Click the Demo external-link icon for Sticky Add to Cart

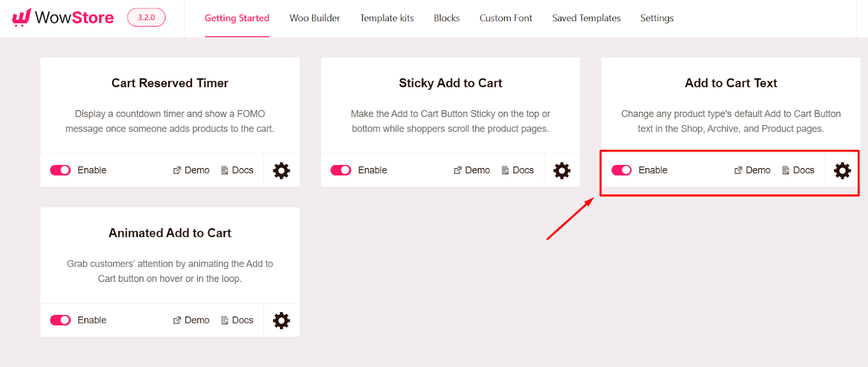457,170
